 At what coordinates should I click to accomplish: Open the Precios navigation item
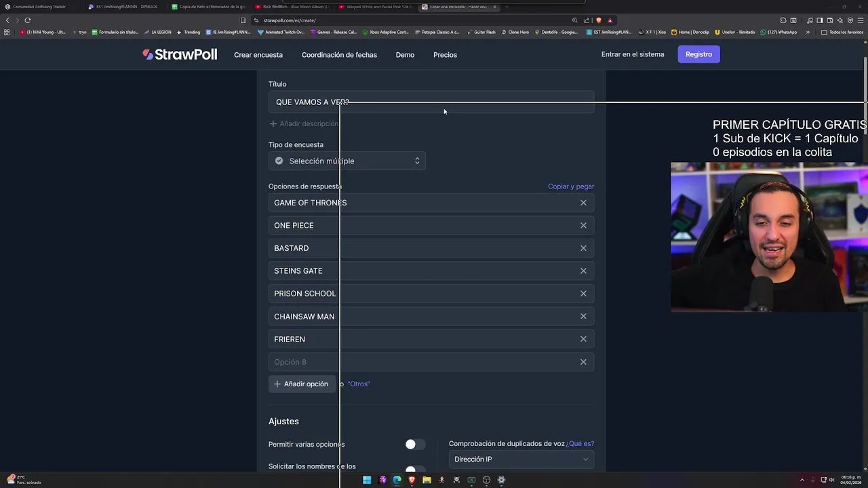point(445,55)
